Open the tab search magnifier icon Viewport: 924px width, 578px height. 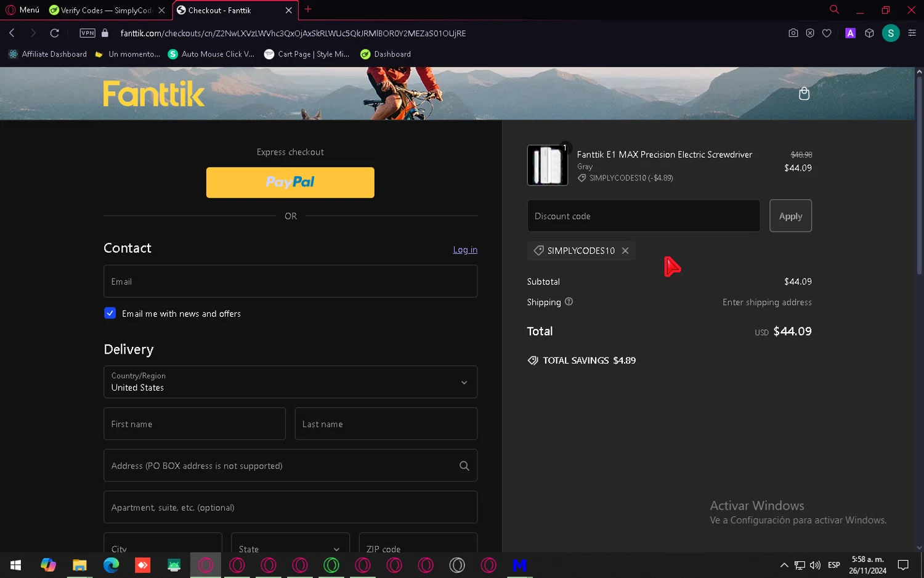point(834,9)
